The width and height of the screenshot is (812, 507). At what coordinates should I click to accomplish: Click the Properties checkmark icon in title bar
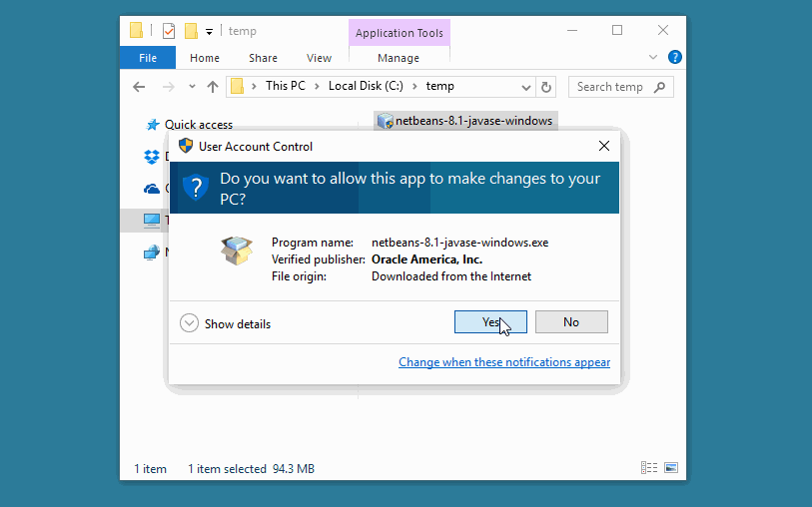coord(168,31)
